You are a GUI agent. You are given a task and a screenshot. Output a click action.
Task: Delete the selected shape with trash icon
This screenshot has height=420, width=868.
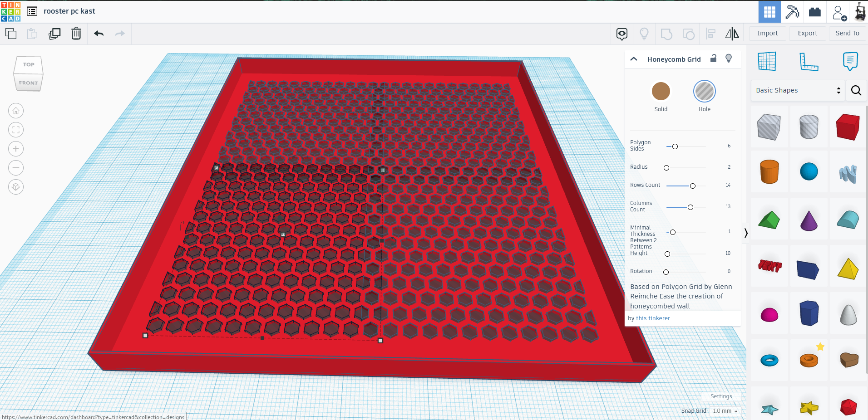point(76,34)
